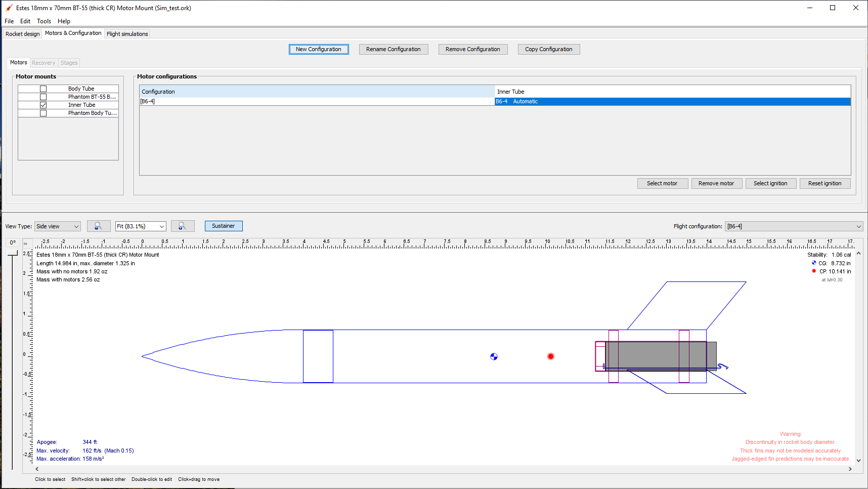
Task: Enable Body Tube as a motor mount
Action: [x=43, y=88]
